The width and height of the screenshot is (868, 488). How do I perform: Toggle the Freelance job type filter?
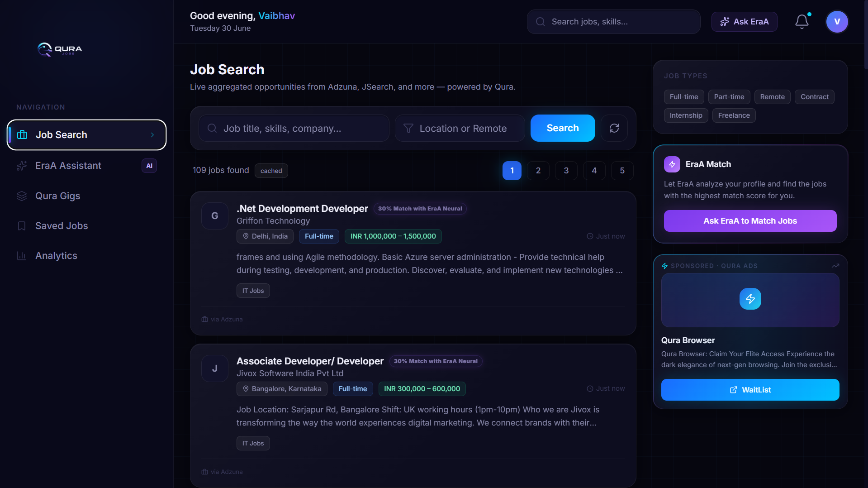point(734,115)
